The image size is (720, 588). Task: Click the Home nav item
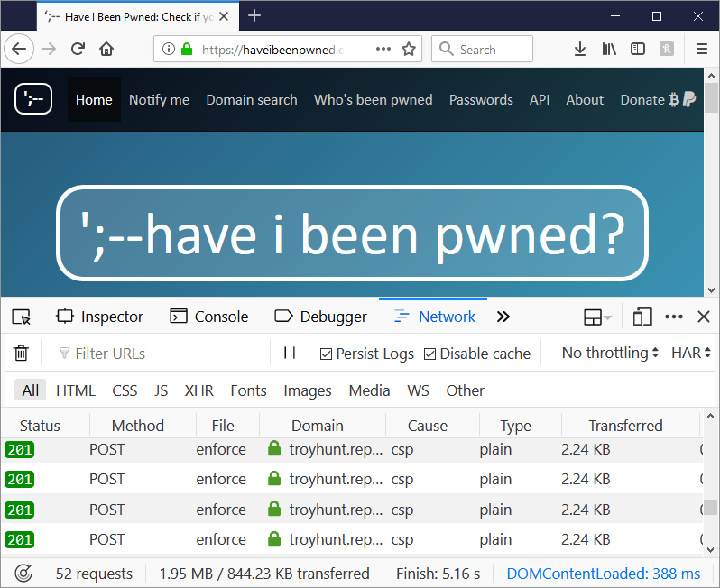[94, 99]
